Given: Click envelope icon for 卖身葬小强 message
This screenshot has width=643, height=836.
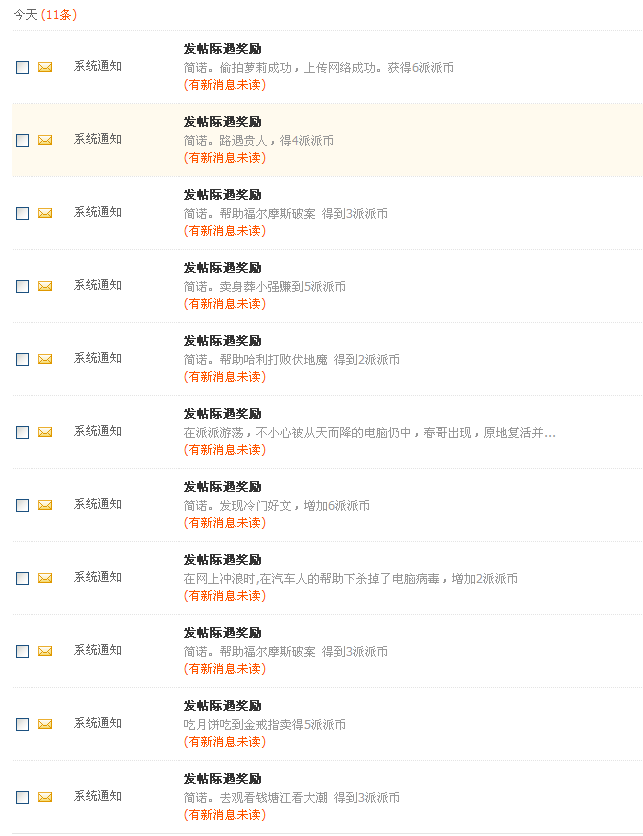Looking at the screenshot, I should click(45, 286).
